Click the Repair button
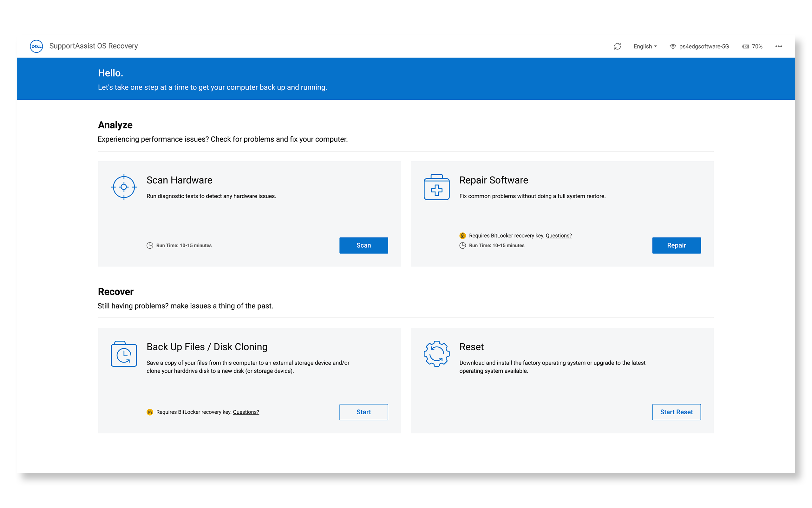812x508 pixels. 676,245
